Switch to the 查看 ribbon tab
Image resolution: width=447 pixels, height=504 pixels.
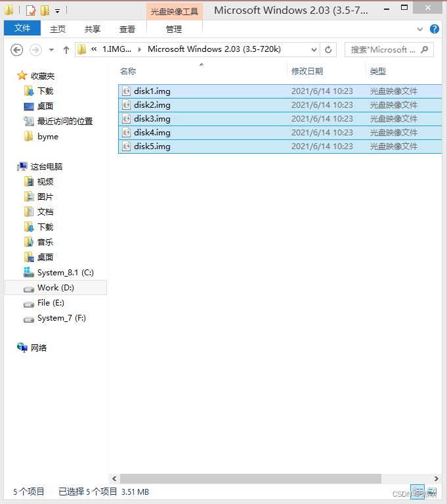click(x=127, y=30)
